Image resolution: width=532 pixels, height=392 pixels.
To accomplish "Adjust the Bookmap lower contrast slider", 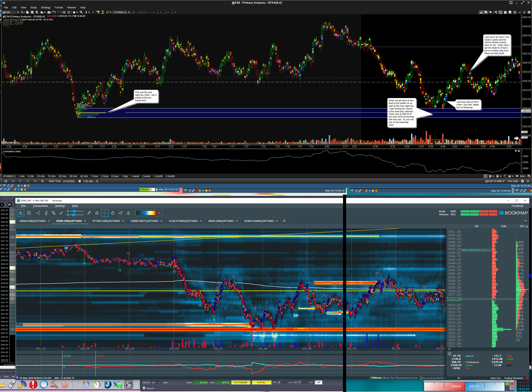I will pos(74,215).
